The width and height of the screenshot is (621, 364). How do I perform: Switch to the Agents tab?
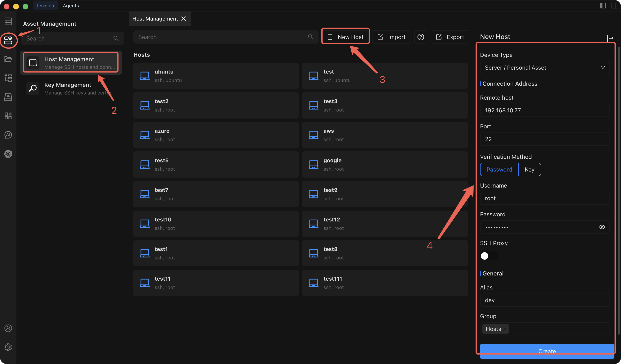(71, 6)
